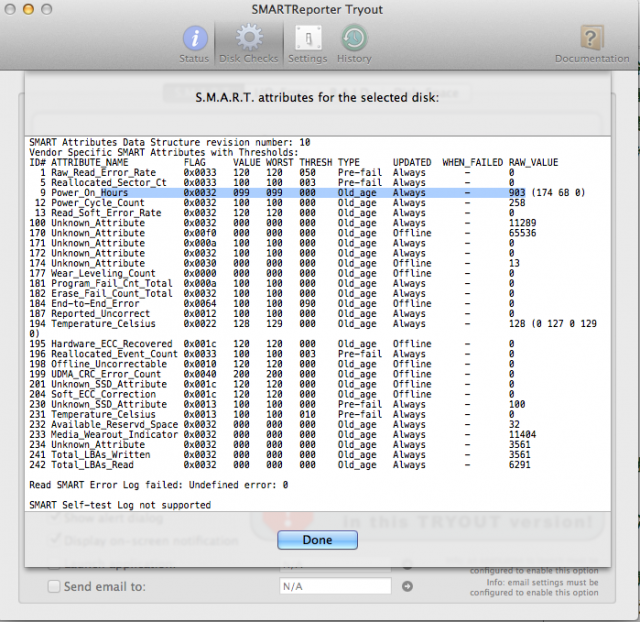Select the Power_Cycle_Count row
This screenshot has height=622, width=640.
pos(277,203)
